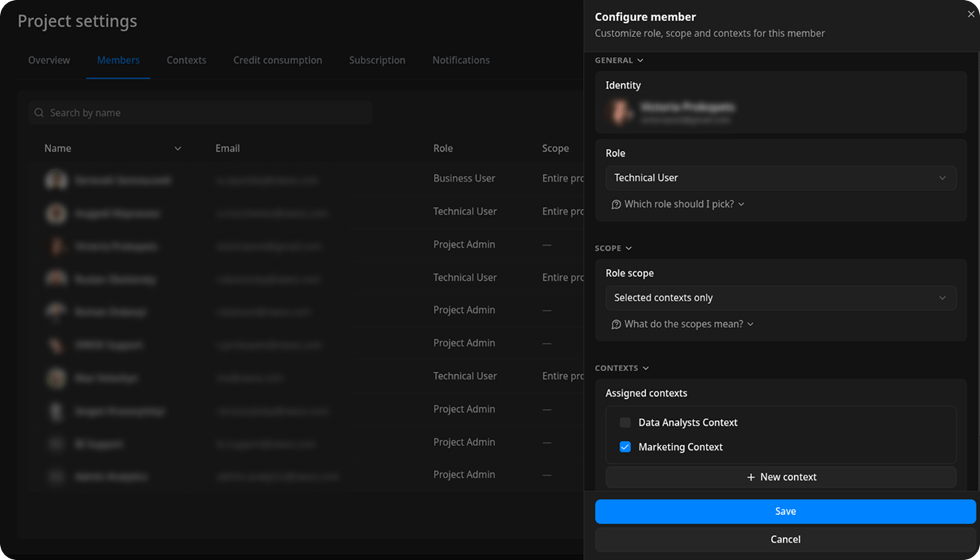The width and height of the screenshot is (980, 560).
Task: Click the 'Project settings' heading
Action: [77, 22]
